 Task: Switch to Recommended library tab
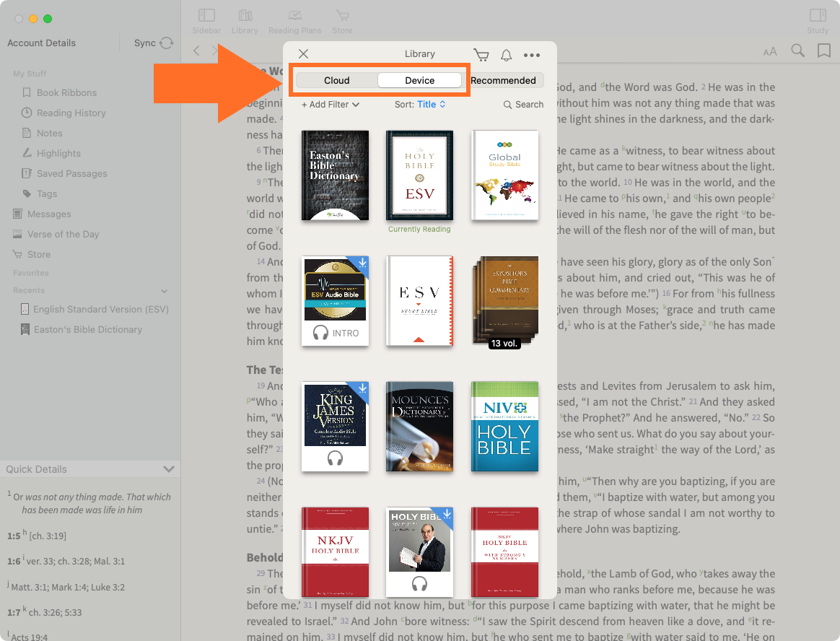tap(503, 80)
